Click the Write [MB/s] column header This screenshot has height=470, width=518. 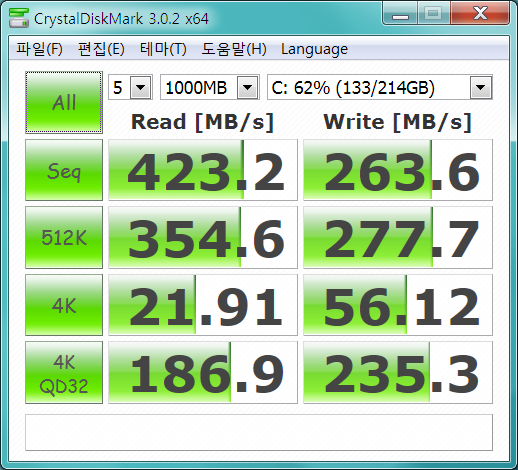398,122
